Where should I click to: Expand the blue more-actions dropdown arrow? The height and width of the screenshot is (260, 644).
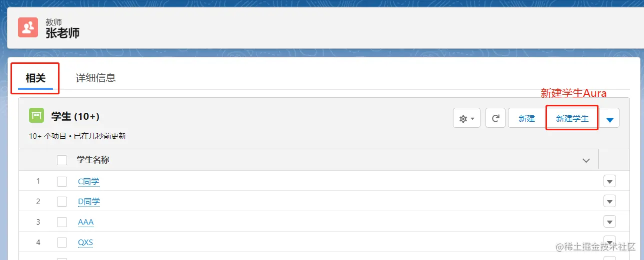609,119
